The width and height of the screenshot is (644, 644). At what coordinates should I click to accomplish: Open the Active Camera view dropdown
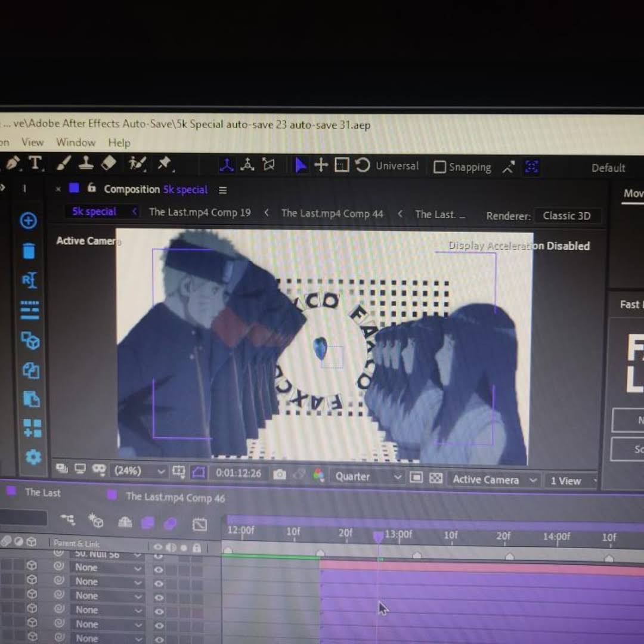494,479
